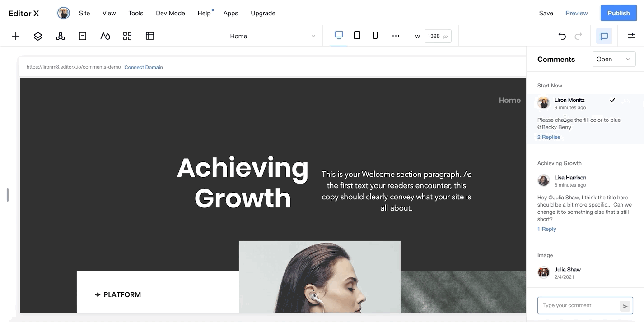Screen dimensions: 644x322
Task: Open the App Market grid icon
Action: click(x=127, y=36)
